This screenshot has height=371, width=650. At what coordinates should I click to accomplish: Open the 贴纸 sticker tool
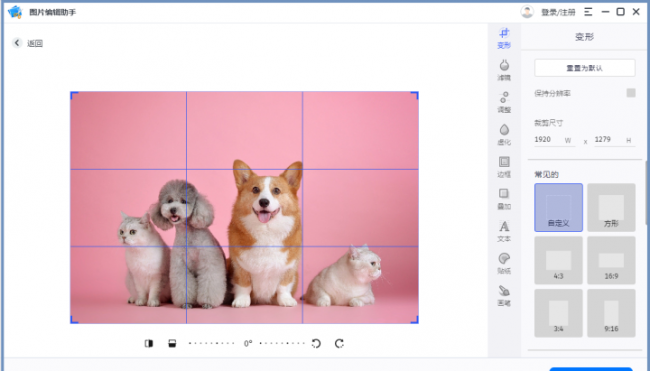pos(504,264)
